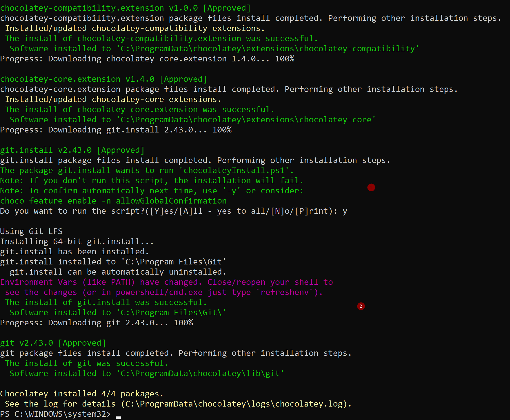
Task: Click 'chocolatey-core.extension package files install completed' line
Action: point(229,89)
